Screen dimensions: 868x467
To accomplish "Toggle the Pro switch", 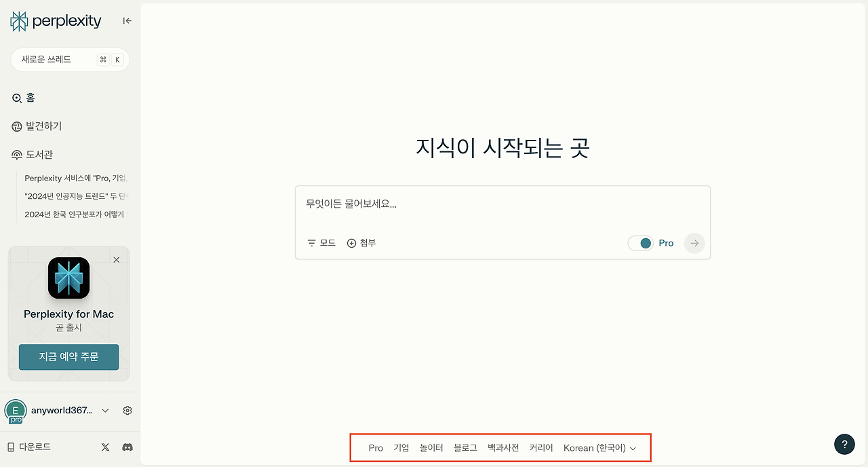I will (x=640, y=243).
